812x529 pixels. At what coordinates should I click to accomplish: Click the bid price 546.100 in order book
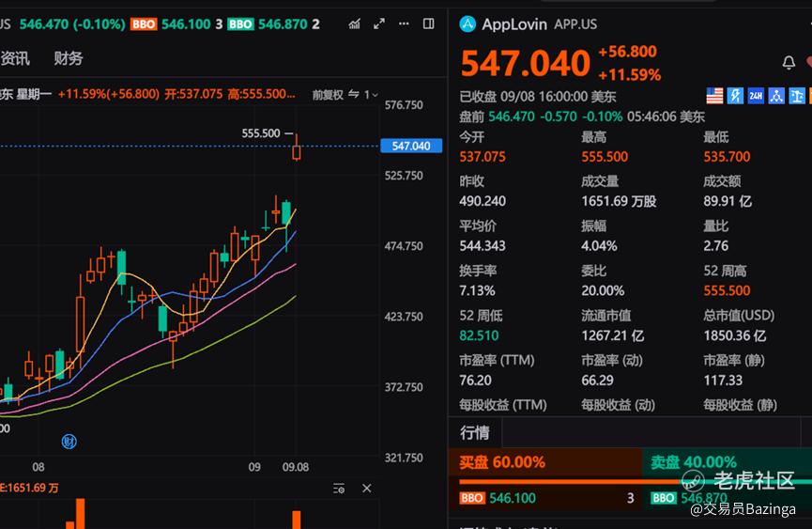(513, 498)
